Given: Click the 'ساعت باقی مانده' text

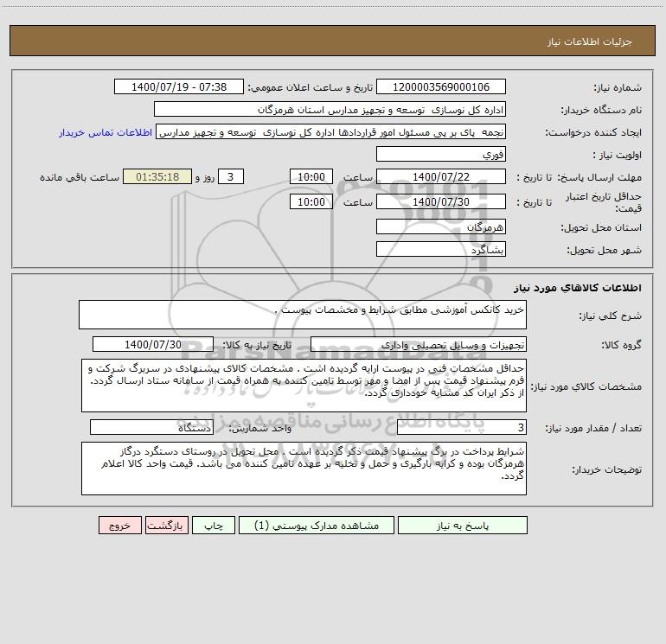Looking at the screenshot, I should [x=80, y=177].
